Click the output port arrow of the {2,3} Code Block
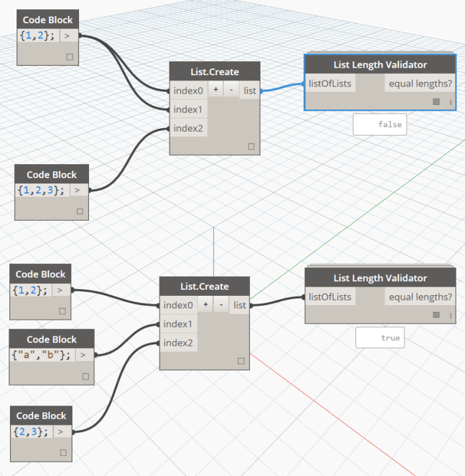The image size is (465, 476). 60,431
